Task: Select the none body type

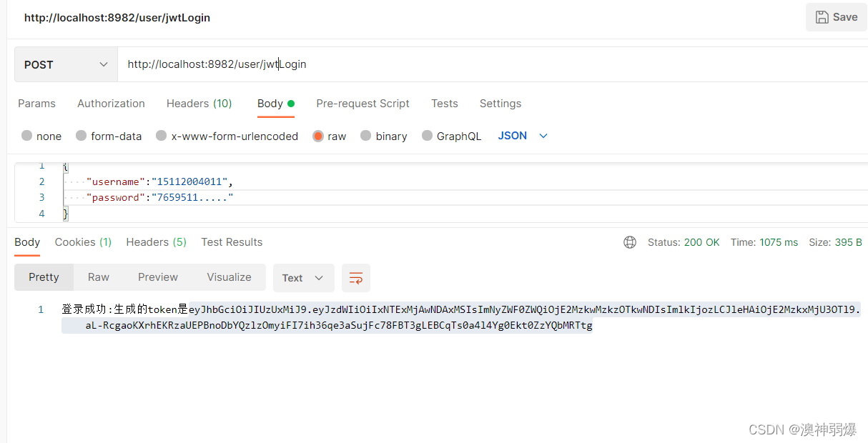Action: pos(27,136)
